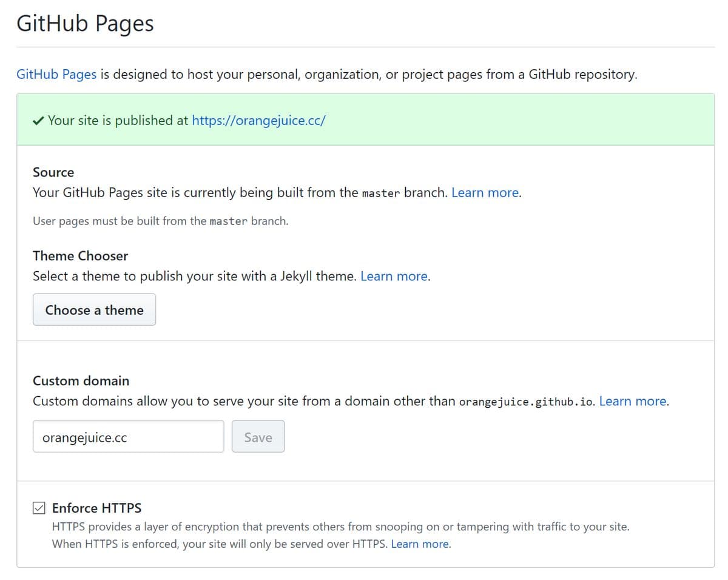The width and height of the screenshot is (728, 580).
Task: Open Learn more in Source section
Action: 485,193
